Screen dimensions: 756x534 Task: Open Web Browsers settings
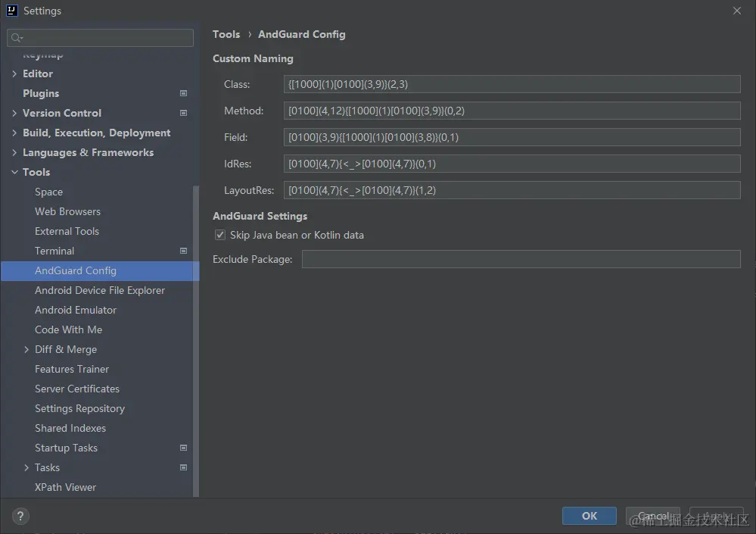67,211
